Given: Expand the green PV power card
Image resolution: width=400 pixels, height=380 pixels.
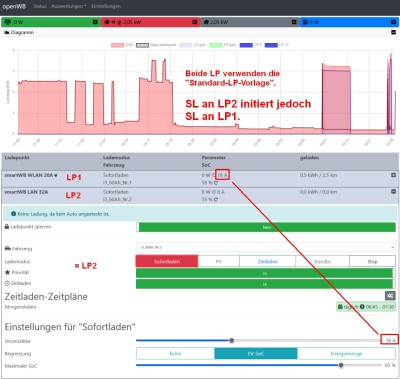Looking at the screenshot, I should (95, 22).
